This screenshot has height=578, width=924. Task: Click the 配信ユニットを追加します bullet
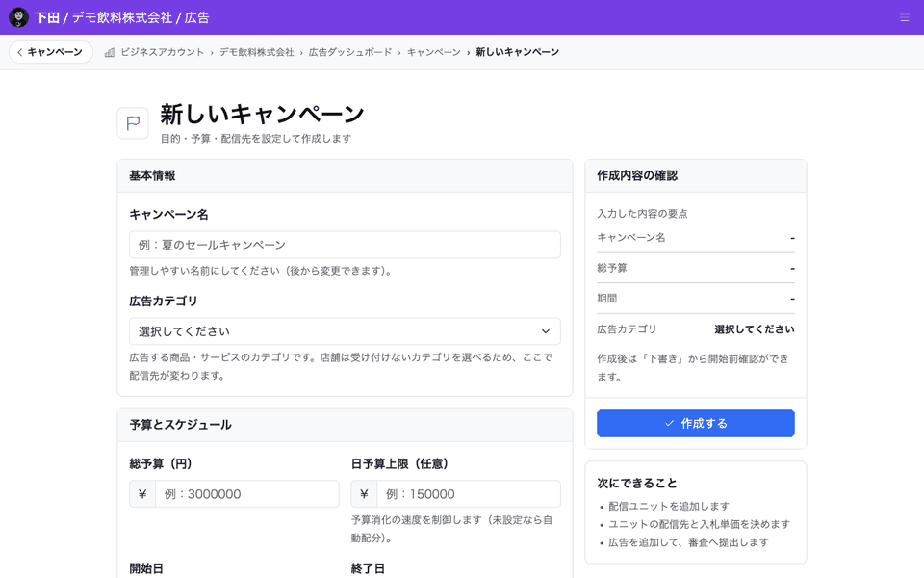(x=669, y=506)
